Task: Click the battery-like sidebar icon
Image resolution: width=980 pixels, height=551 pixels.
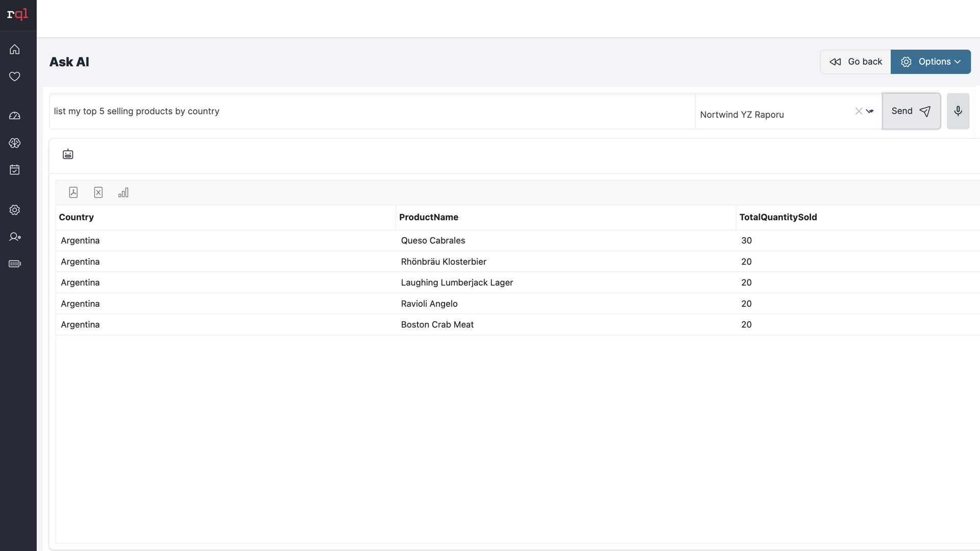Action: click(15, 264)
